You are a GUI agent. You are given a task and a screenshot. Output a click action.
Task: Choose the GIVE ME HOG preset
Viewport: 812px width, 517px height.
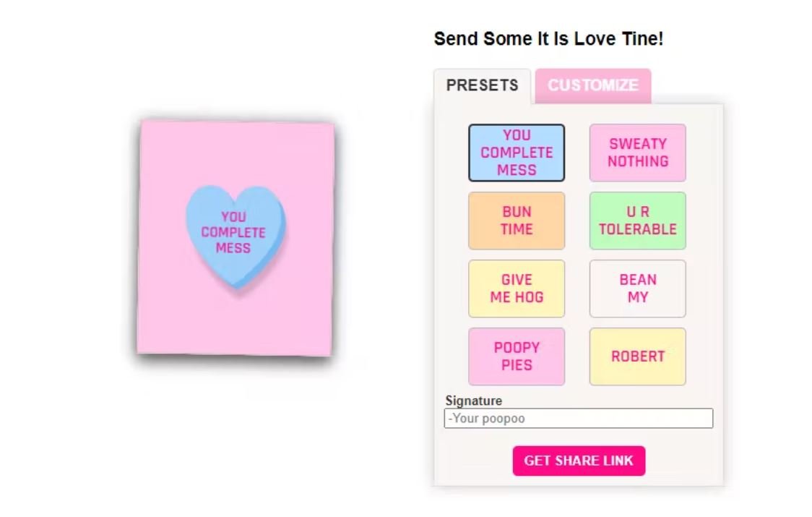pos(517,289)
